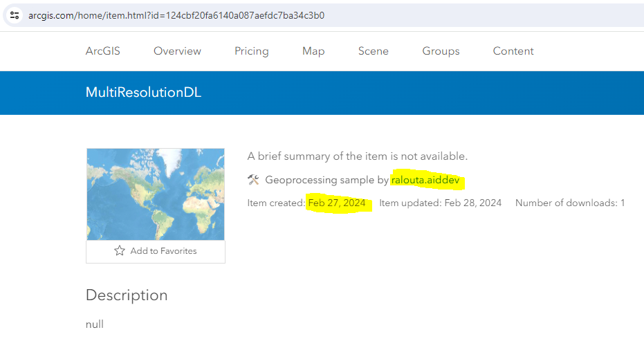
Task: Switch to the Map navigation item
Action: point(313,51)
